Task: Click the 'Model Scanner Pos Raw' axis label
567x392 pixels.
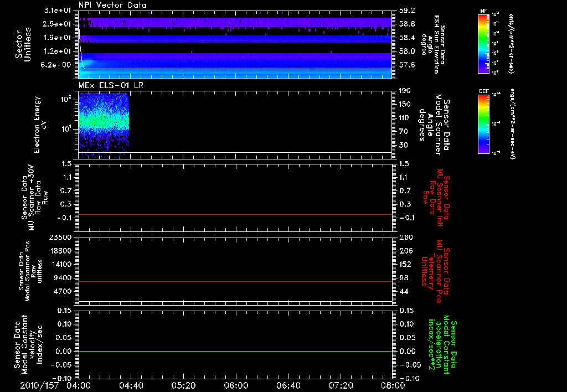Action: pos(30,271)
